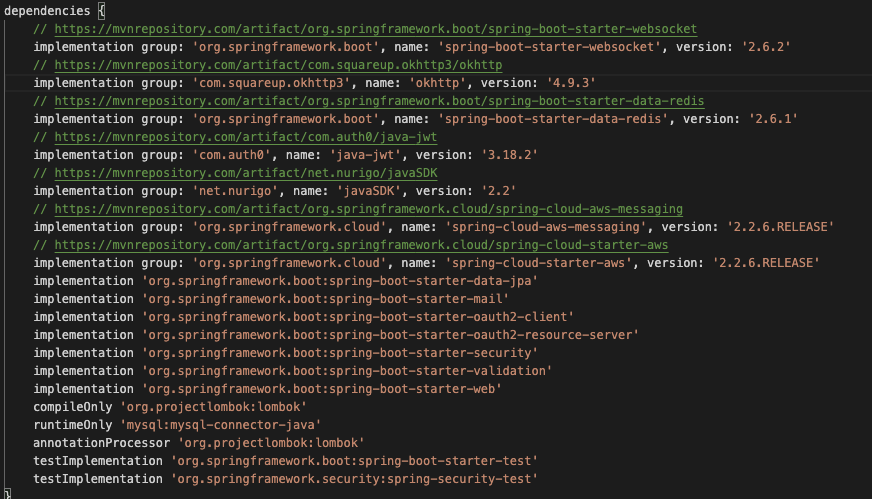This screenshot has width=872, height=499.
Task: Click testImplementation keyword on spring-security-test line
Action: [98, 479]
